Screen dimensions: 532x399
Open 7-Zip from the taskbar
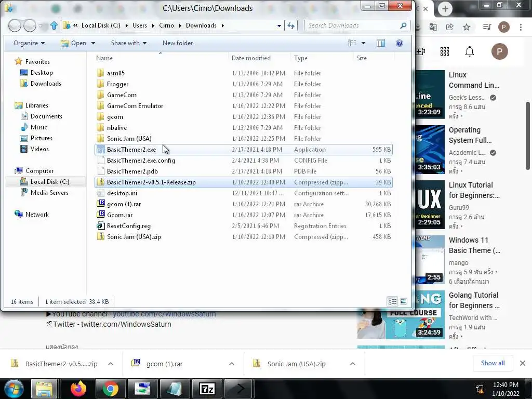207,389
